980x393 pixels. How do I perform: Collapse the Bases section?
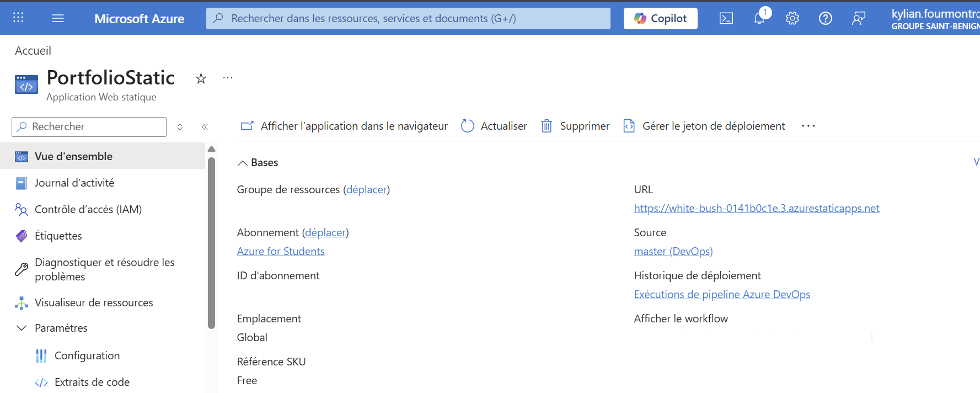pyautogui.click(x=258, y=162)
